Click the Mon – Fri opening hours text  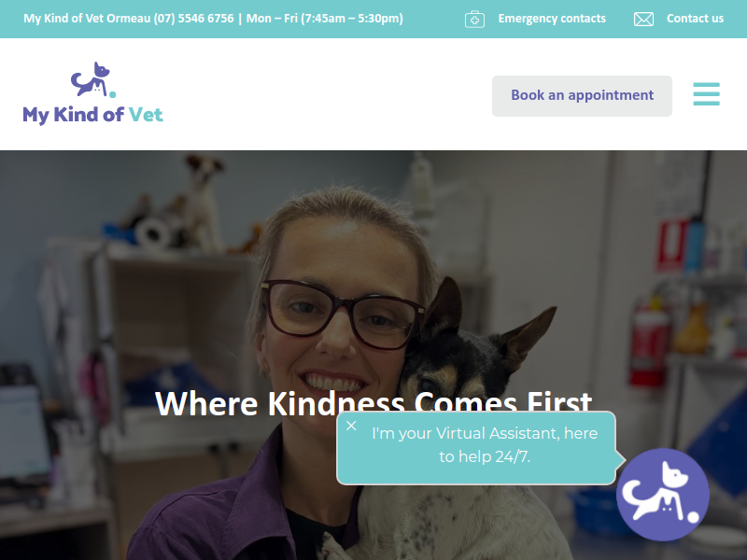324,19
